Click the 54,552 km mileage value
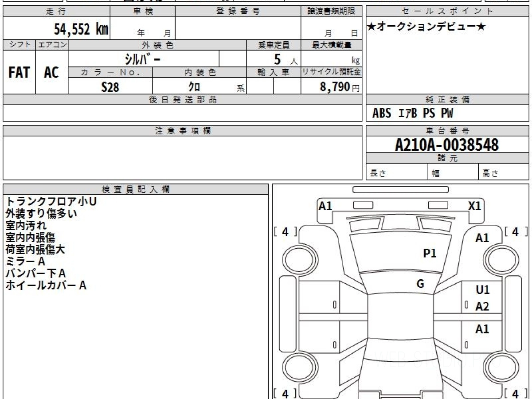The image size is (532, 399). 81,29
